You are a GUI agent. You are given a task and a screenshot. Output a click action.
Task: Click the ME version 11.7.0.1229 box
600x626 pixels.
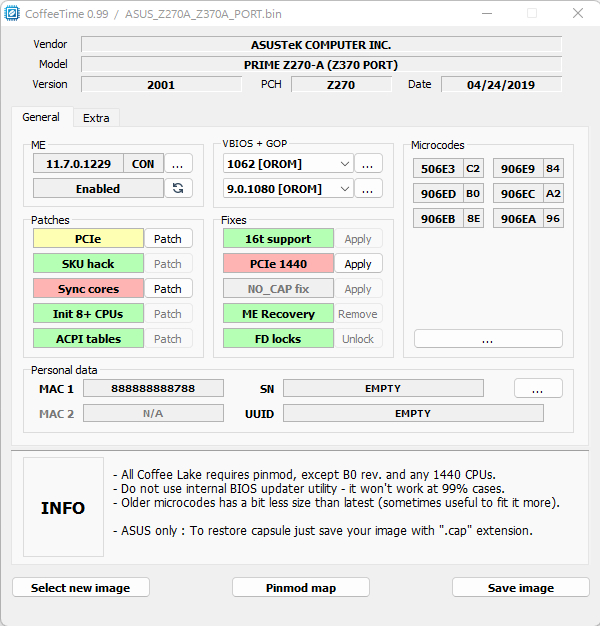(x=78, y=164)
